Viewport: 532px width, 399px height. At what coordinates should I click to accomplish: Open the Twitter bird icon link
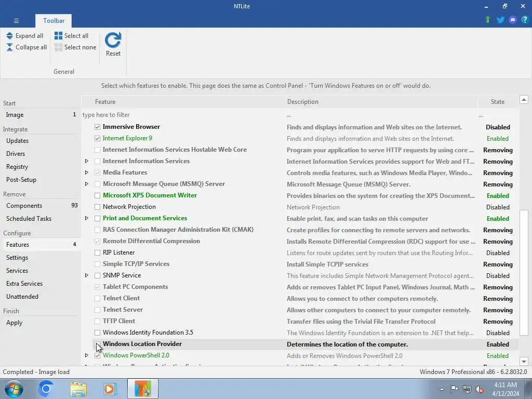point(500,20)
